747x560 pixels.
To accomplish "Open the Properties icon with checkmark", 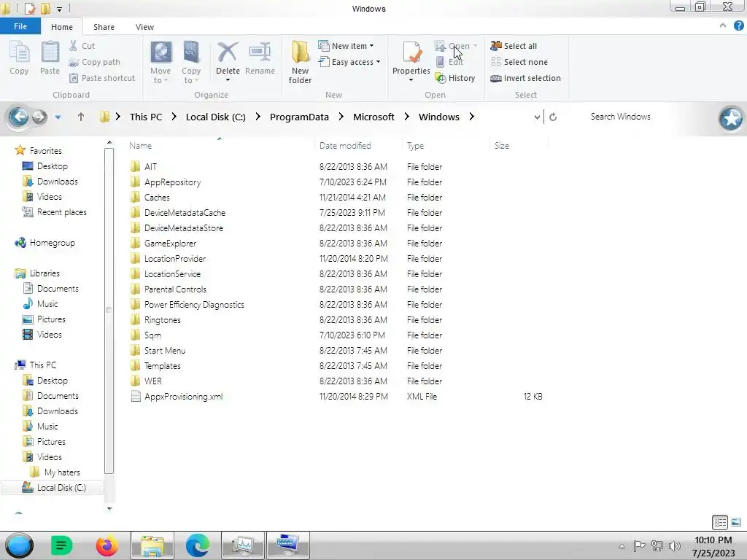I will click(x=411, y=52).
